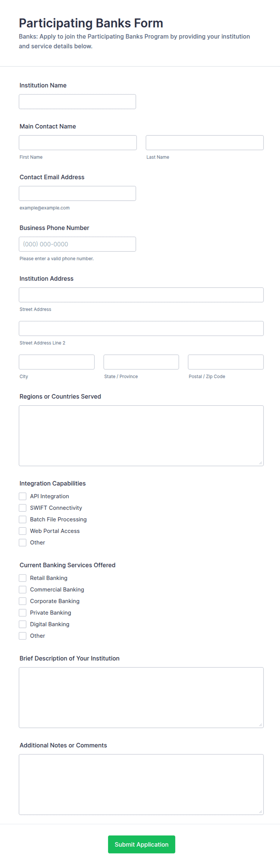280x868 pixels.
Task: Check the API Integration checkbox
Action: [x=23, y=496]
